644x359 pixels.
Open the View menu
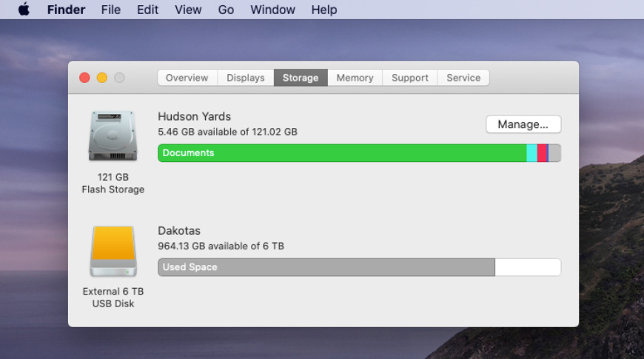click(188, 10)
